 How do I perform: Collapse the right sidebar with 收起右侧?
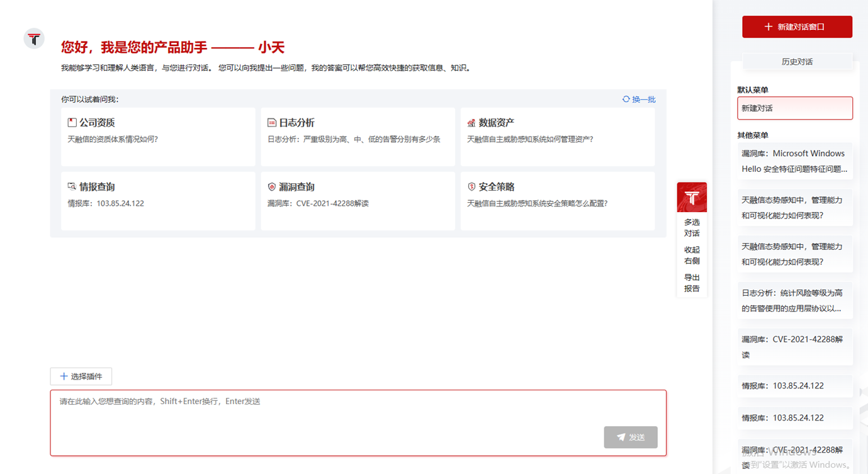click(x=692, y=256)
